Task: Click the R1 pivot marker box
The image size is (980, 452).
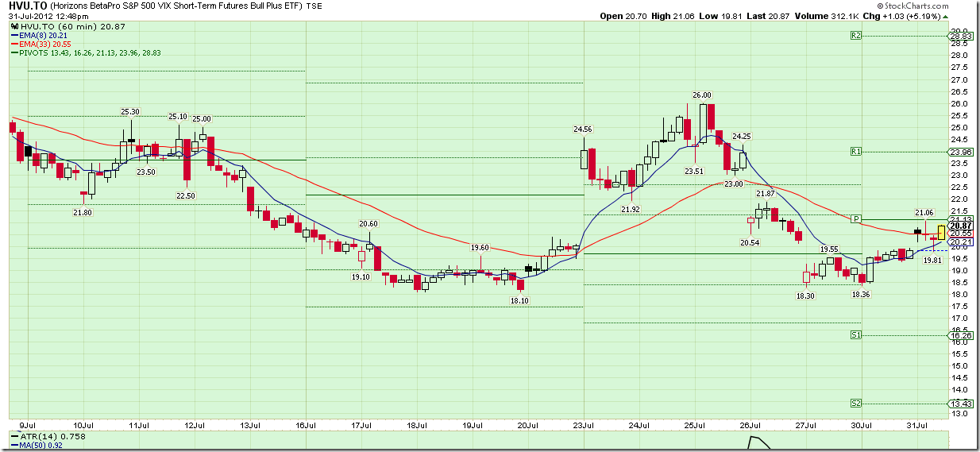Action: (856, 151)
